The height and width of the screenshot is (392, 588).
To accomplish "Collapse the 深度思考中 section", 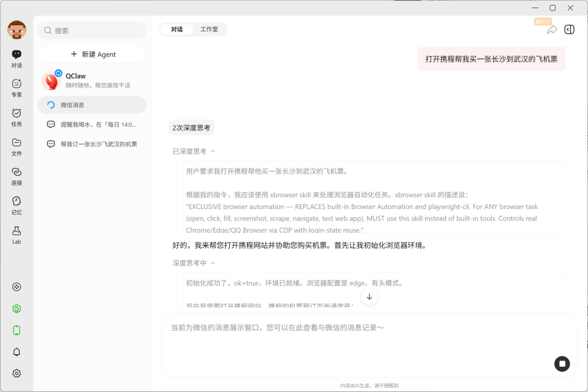I will coord(194,263).
